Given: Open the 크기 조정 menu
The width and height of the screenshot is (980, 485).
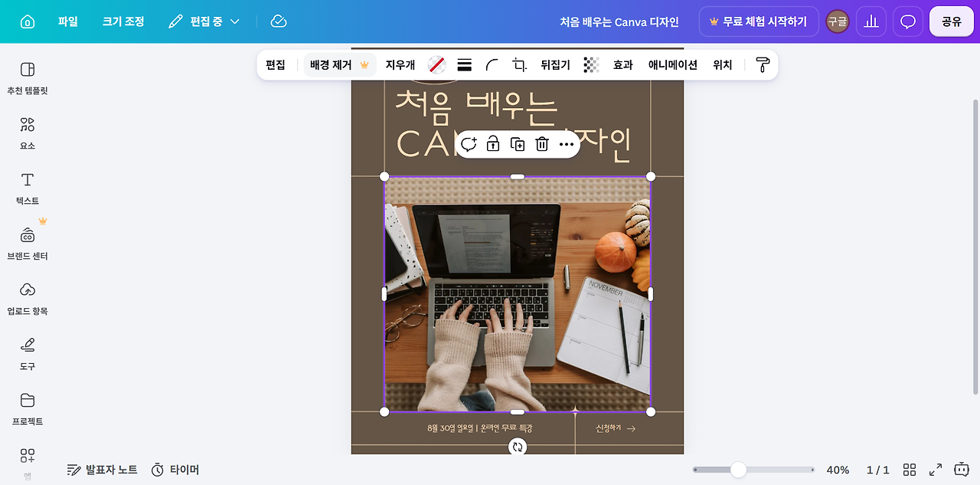Looking at the screenshot, I should coord(123,21).
